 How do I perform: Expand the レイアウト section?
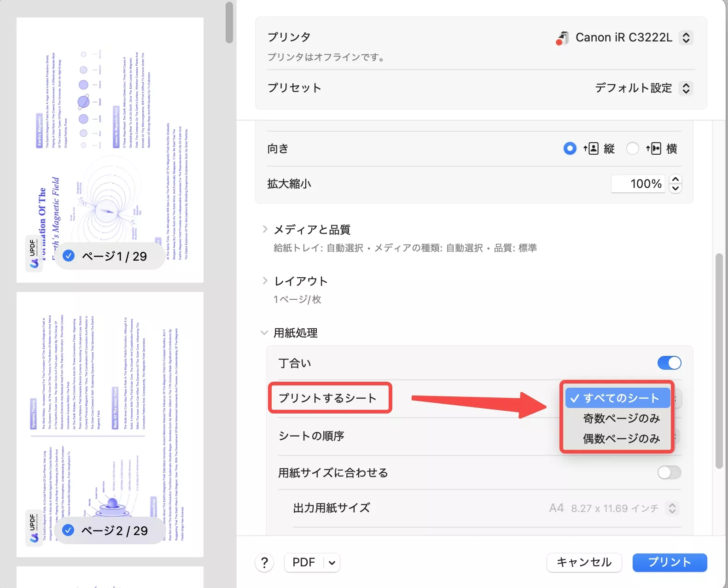click(x=265, y=281)
